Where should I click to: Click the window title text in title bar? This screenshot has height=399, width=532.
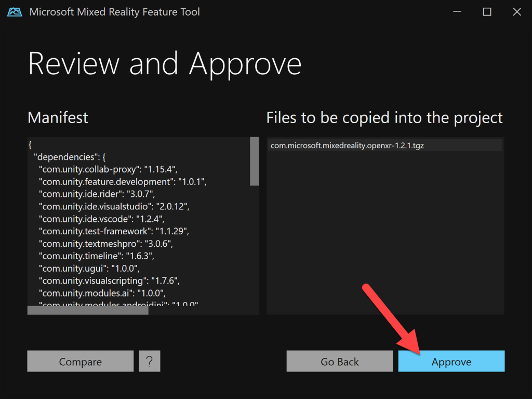[x=114, y=12]
